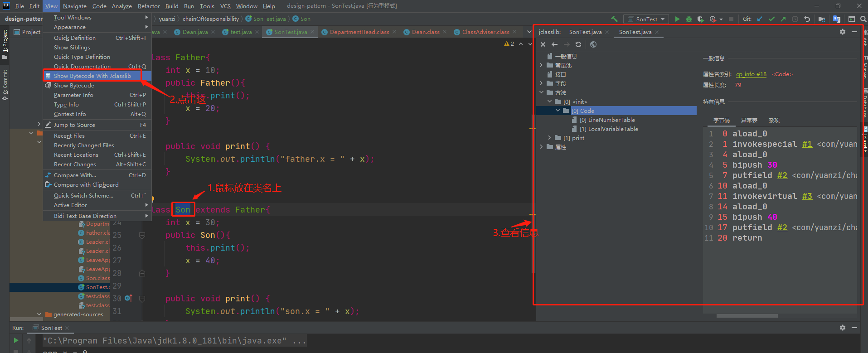
Task: Click Git update project blue arrow
Action: pyautogui.click(x=760, y=19)
